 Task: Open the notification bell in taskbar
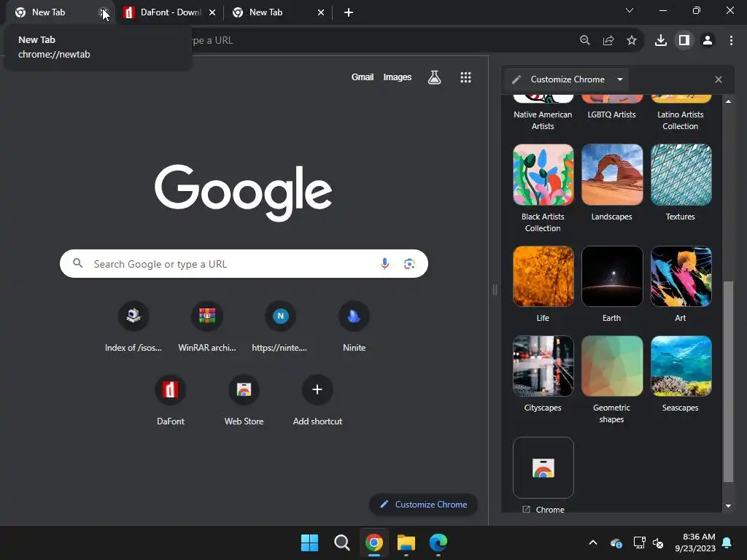click(727, 542)
